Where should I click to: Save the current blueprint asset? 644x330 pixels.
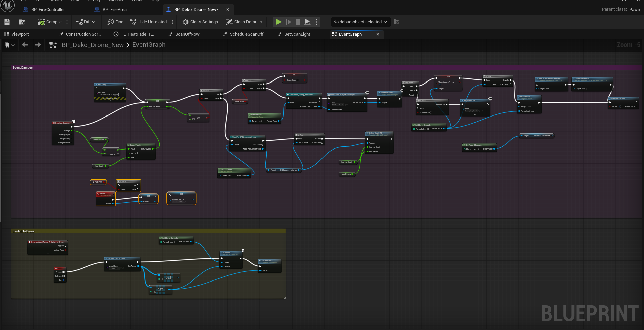[x=7, y=22]
